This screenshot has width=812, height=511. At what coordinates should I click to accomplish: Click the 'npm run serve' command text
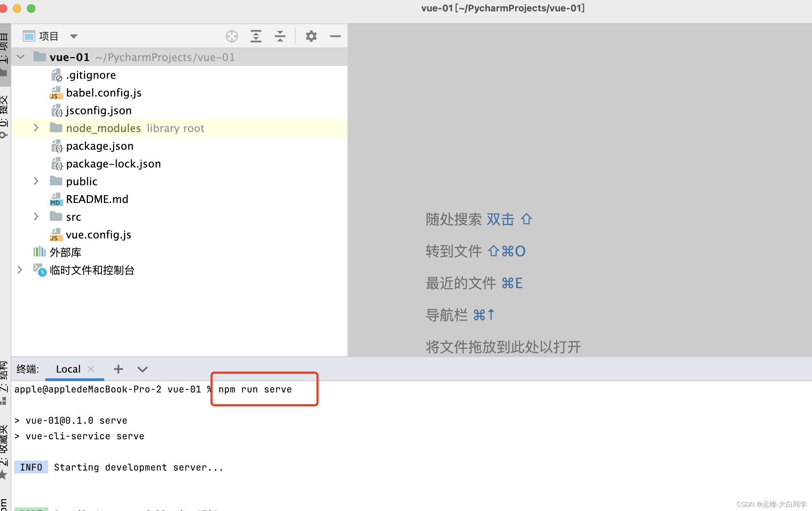(x=255, y=389)
